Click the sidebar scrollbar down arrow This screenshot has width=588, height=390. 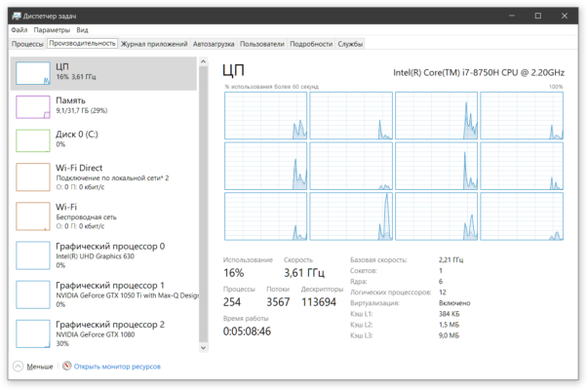click(203, 348)
